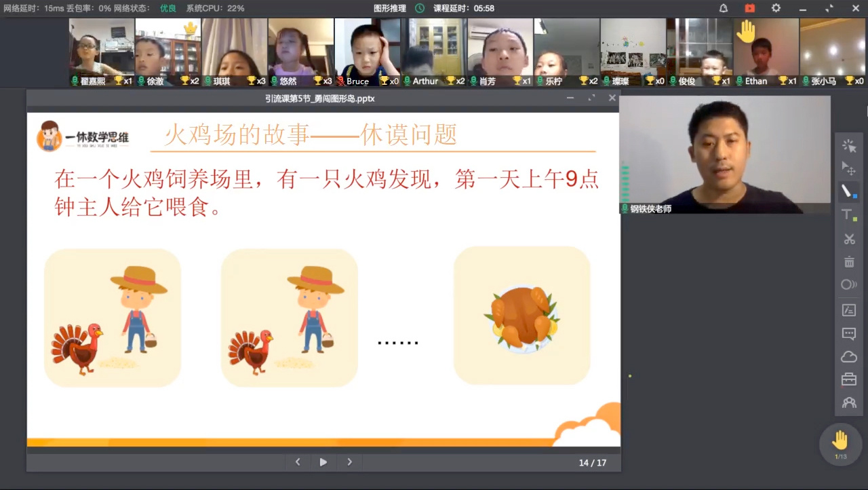Screen dimensions: 868x490
Task: Open the toolbox icon
Action: [x=849, y=379]
